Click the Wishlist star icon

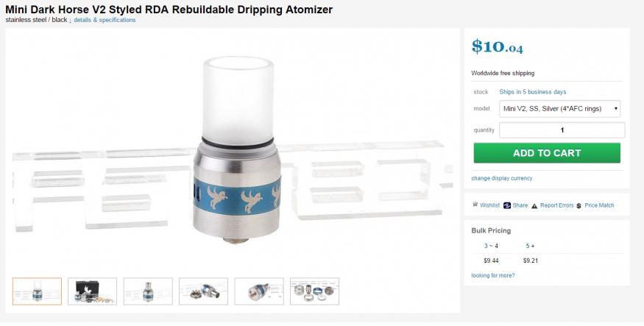point(475,204)
